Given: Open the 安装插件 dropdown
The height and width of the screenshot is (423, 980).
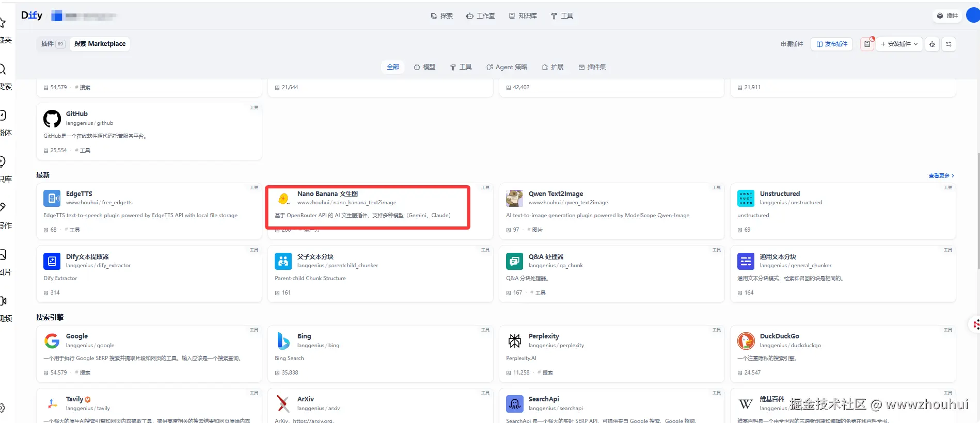Looking at the screenshot, I should coord(899,44).
